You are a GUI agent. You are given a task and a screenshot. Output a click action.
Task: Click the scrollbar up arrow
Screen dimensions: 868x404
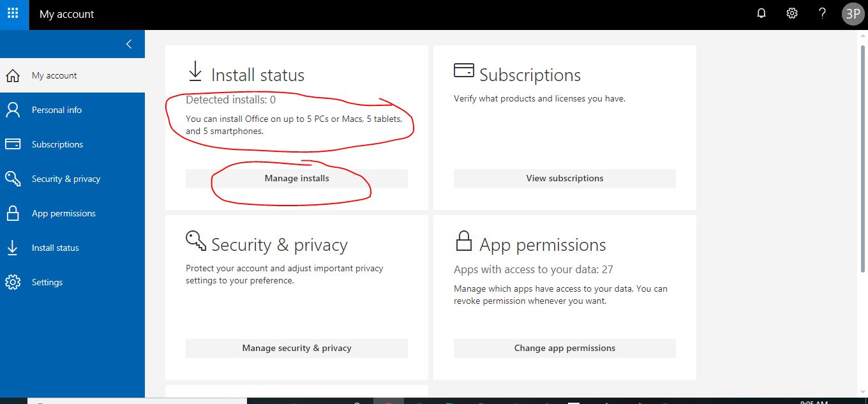pos(863,34)
